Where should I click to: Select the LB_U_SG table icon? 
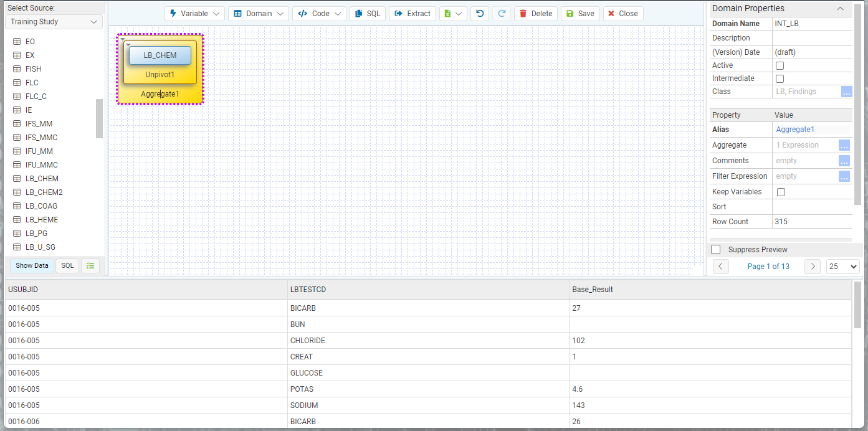coord(17,247)
